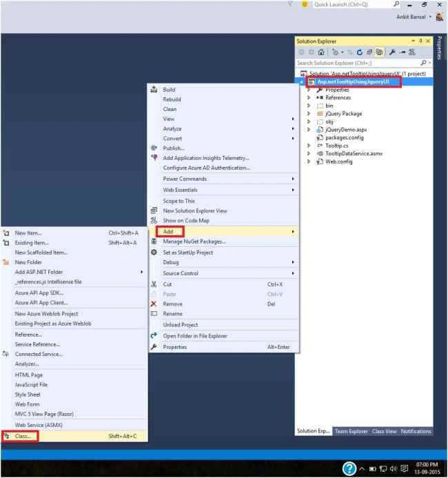448x478 pixels.
Task: Expand the obj folder
Action: 309,121
